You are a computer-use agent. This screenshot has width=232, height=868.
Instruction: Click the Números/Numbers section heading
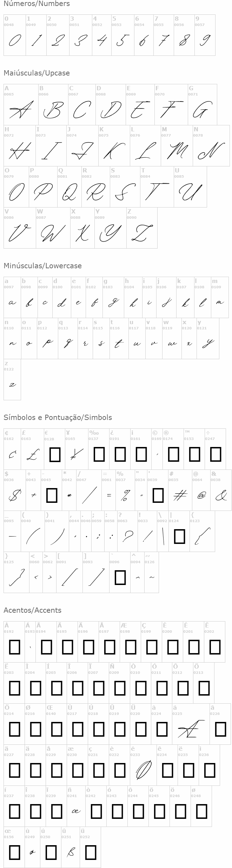[37, 4]
